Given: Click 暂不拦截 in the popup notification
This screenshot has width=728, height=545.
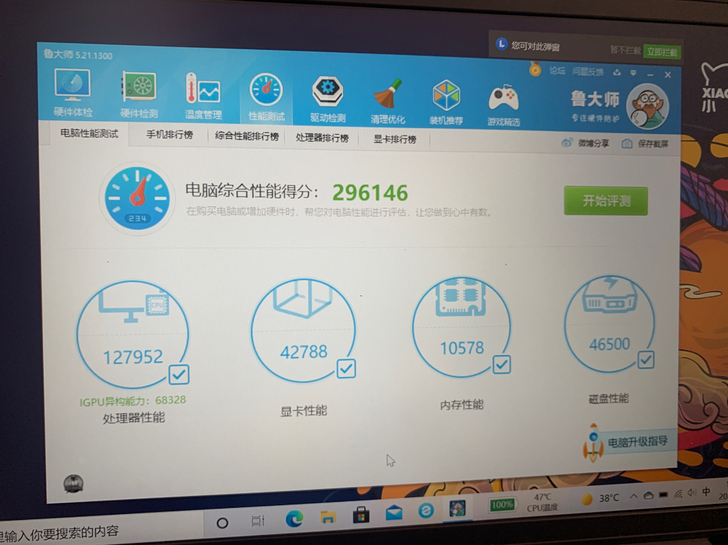Looking at the screenshot, I should (x=625, y=50).
